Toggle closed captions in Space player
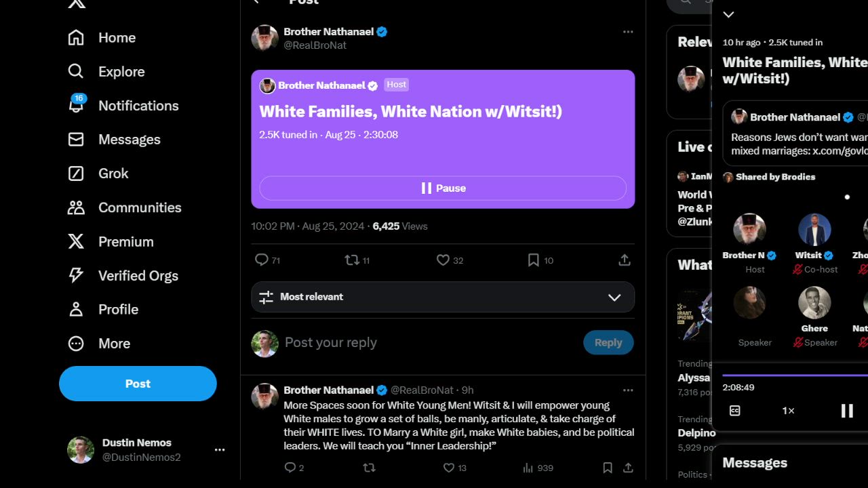 pyautogui.click(x=735, y=411)
